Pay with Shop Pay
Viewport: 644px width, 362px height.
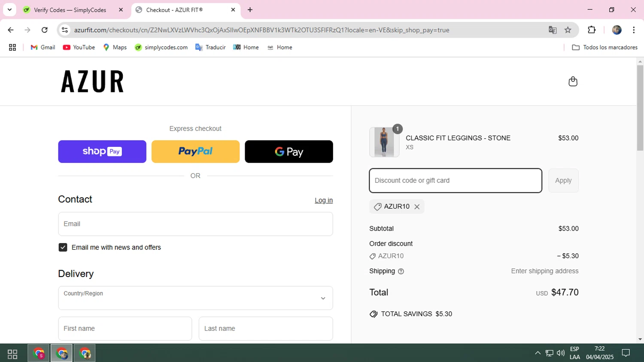point(102,152)
